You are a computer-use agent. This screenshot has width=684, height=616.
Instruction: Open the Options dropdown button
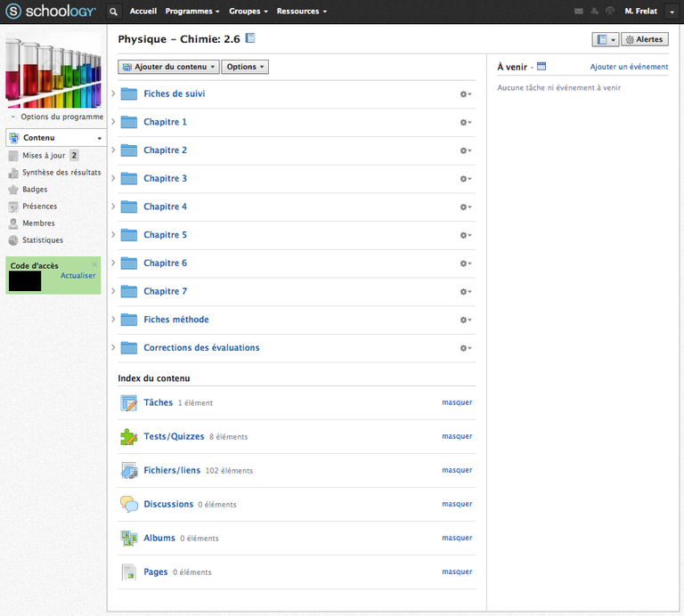pyautogui.click(x=244, y=67)
